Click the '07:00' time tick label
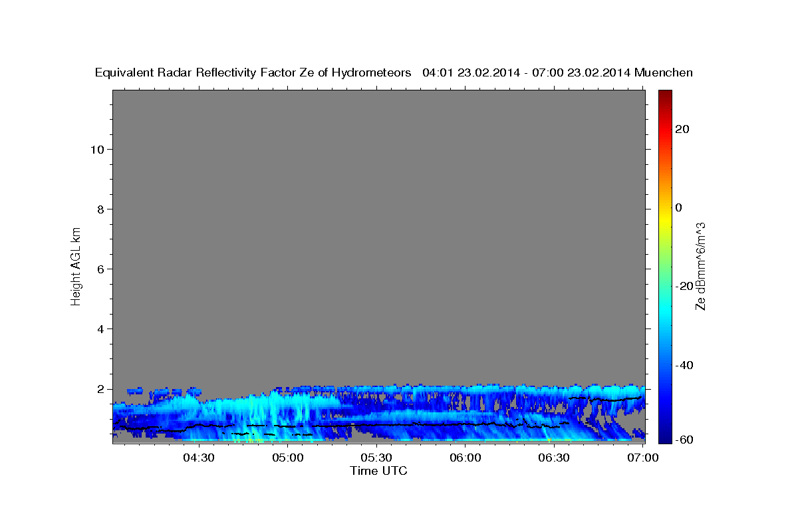Viewport: 798px width, 532px height. coord(644,458)
